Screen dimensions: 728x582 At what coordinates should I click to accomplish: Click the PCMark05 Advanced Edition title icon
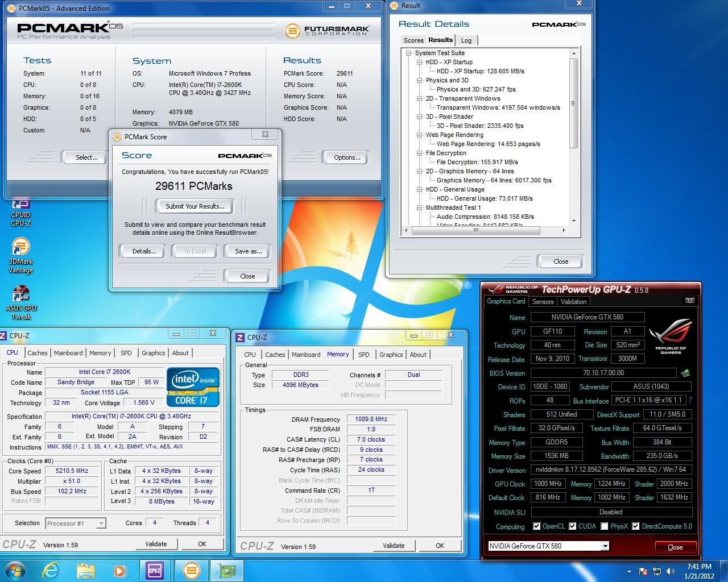click(12, 9)
